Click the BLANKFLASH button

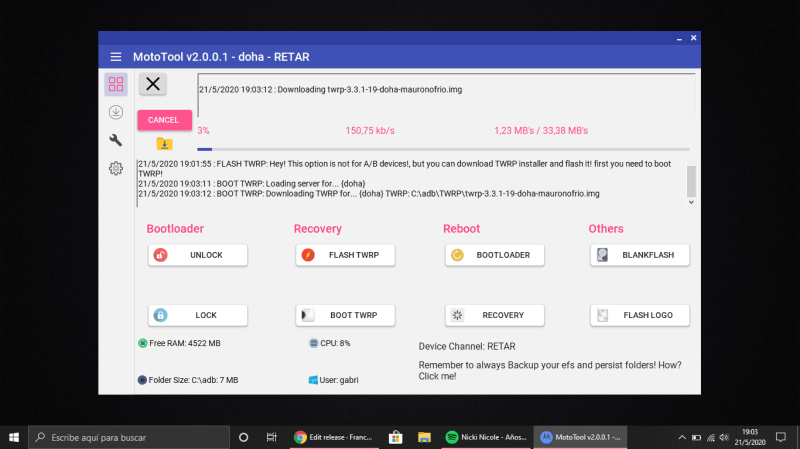pos(640,255)
